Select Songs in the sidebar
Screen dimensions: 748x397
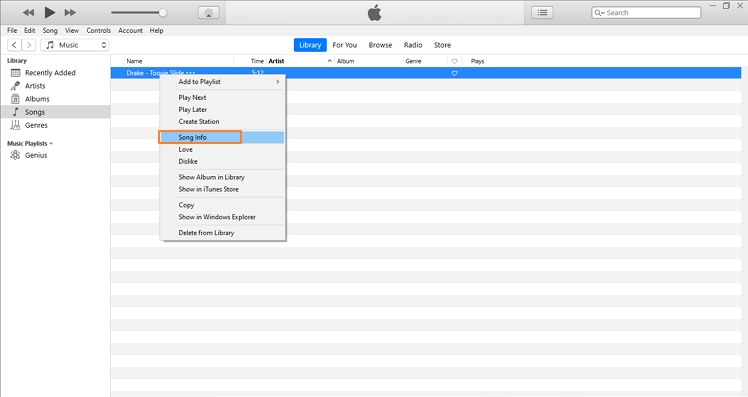[55, 112]
